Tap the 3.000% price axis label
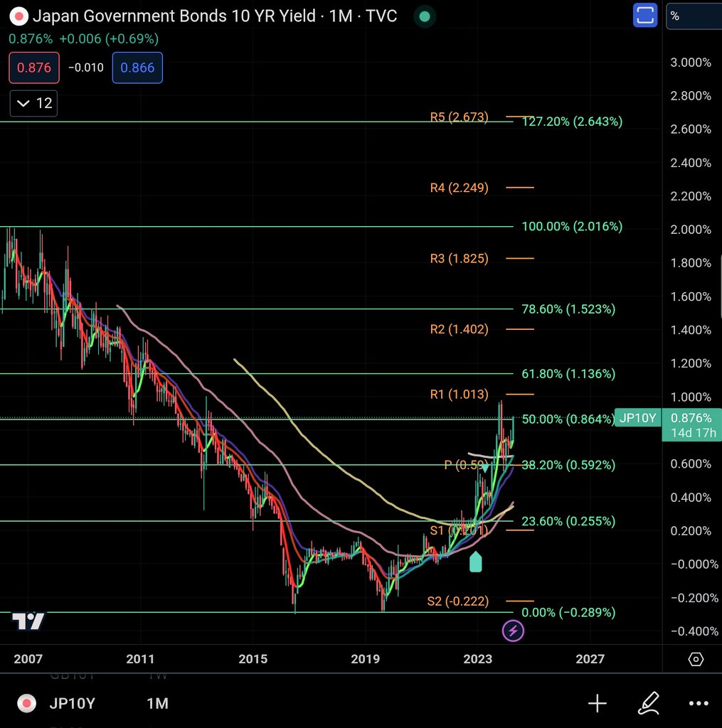 point(691,63)
